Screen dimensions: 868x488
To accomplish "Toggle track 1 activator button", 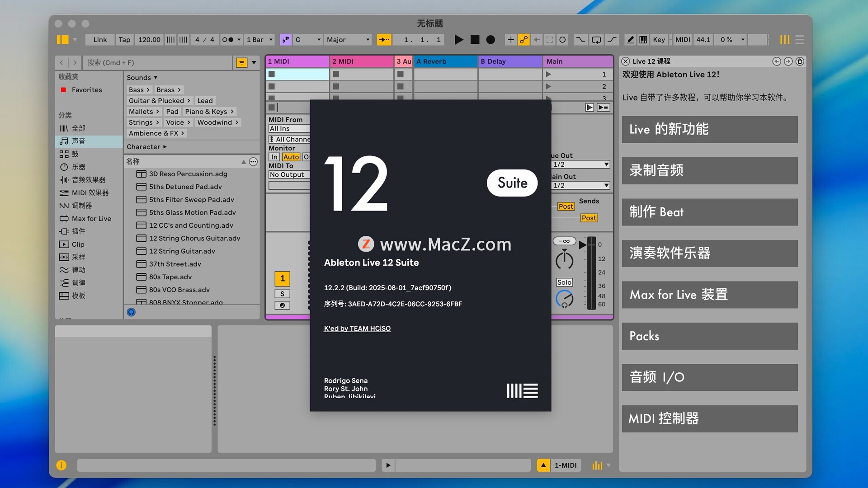I will [x=283, y=279].
